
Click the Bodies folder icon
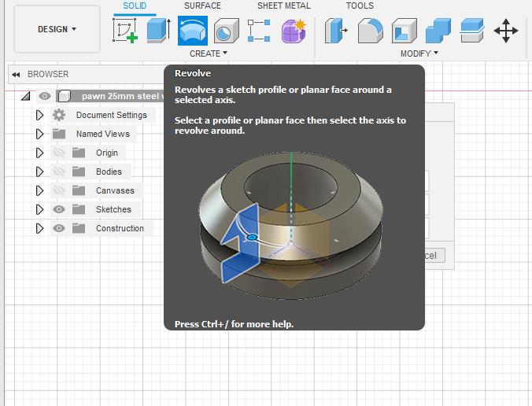pyautogui.click(x=79, y=172)
